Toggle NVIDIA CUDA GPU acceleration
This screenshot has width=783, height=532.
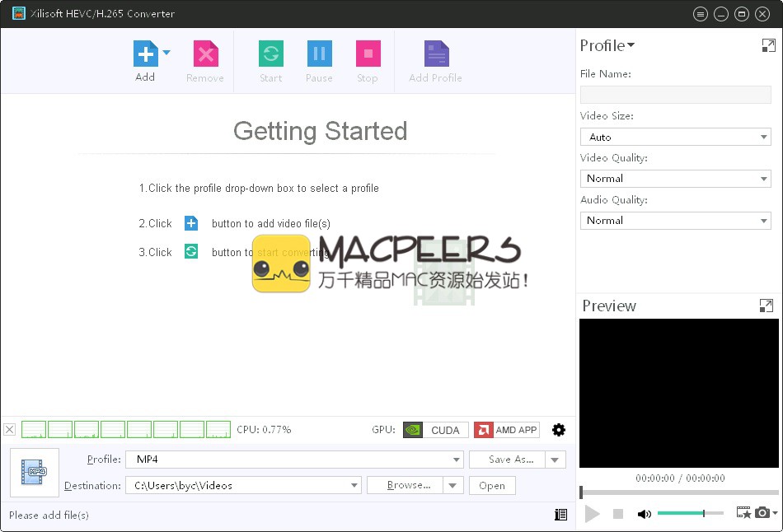click(x=435, y=430)
